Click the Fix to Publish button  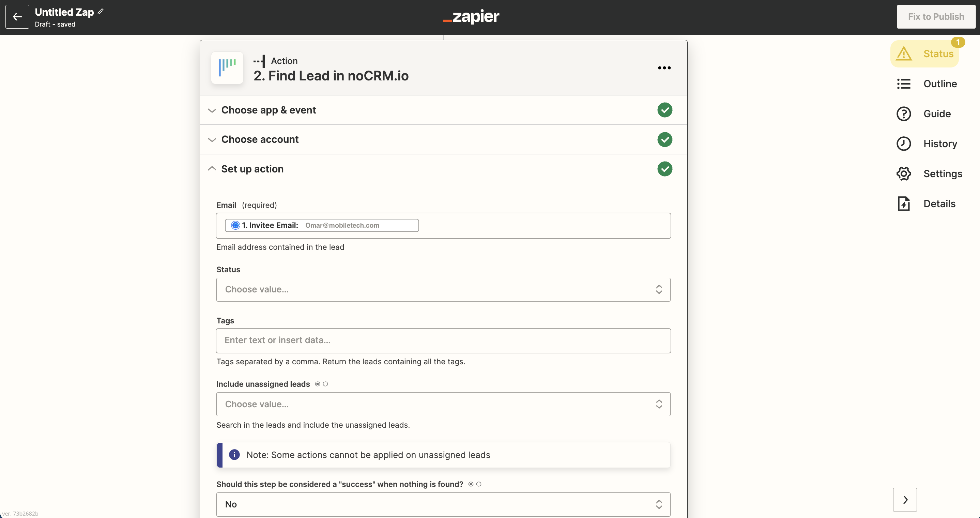pos(936,16)
